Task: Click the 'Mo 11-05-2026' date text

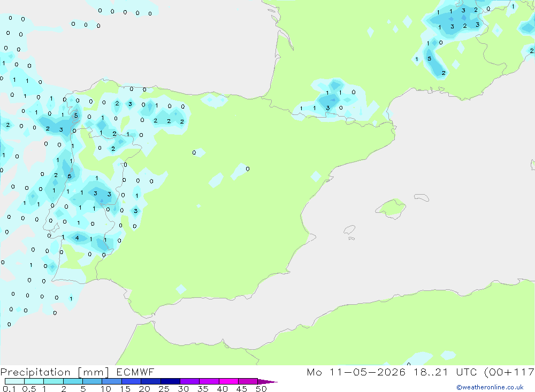Action: [356, 372]
